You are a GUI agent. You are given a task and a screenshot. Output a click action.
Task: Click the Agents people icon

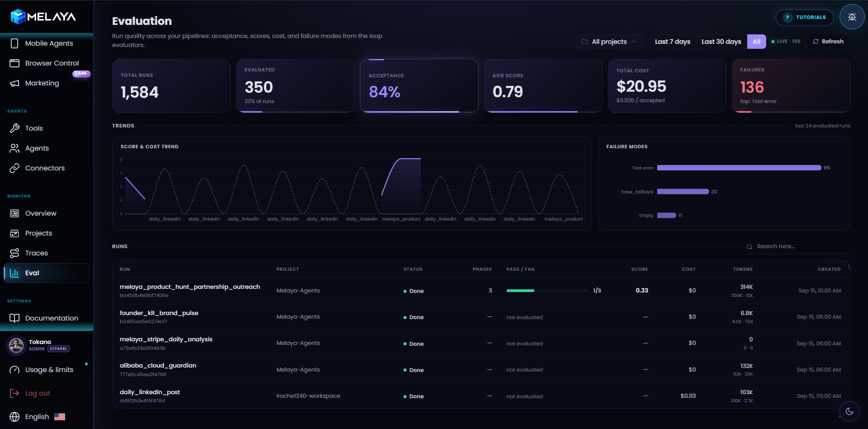[x=14, y=148]
